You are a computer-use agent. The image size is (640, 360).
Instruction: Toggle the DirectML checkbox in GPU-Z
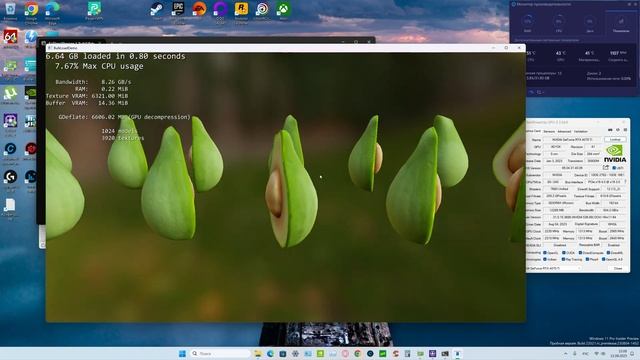(609, 253)
